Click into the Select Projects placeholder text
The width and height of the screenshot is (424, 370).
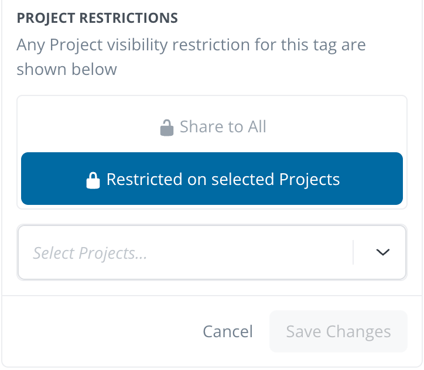[x=90, y=253]
